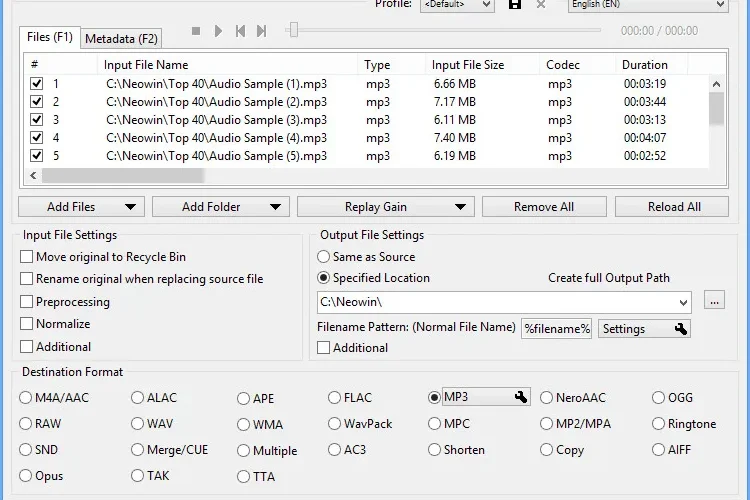Expand the Add Files dropdown arrow

tap(130, 207)
